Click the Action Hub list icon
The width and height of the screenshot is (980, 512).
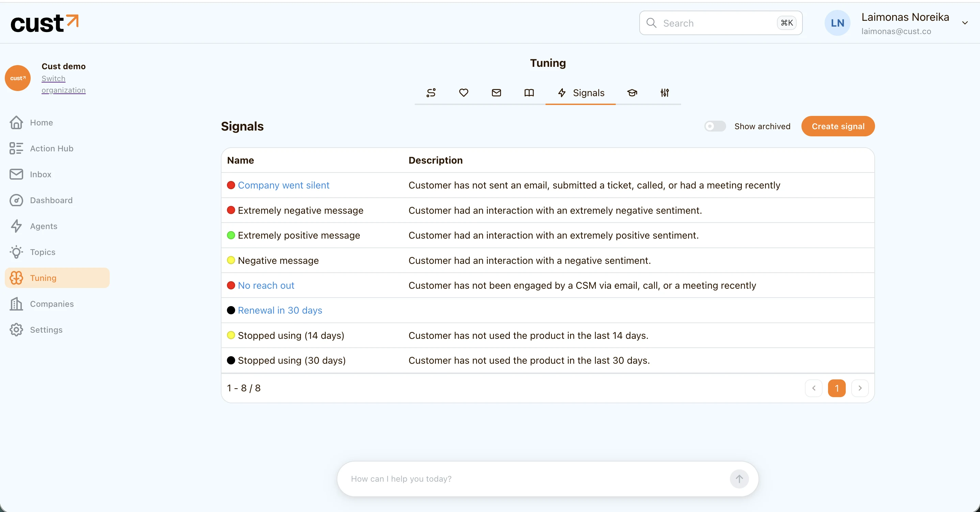(x=16, y=149)
